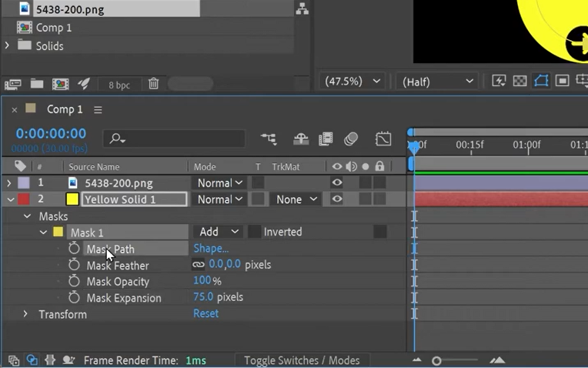Enable the Mask Expansion stopwatch
The width and height of the screenshot is (588, 368).
coord(74,297)
